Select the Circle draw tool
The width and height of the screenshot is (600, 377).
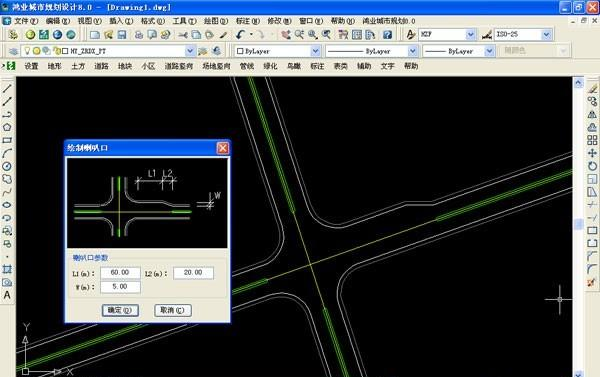[x=7, y=166]
